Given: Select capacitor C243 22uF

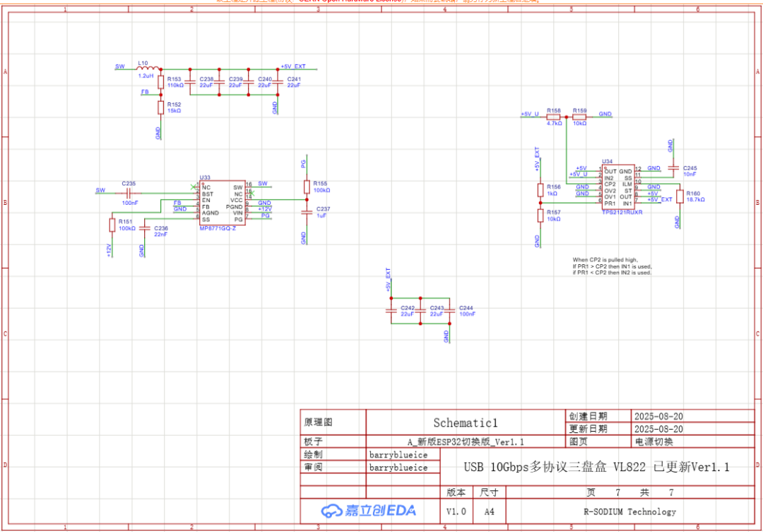Looking at the screenshot, I should [x=420, y=311].
